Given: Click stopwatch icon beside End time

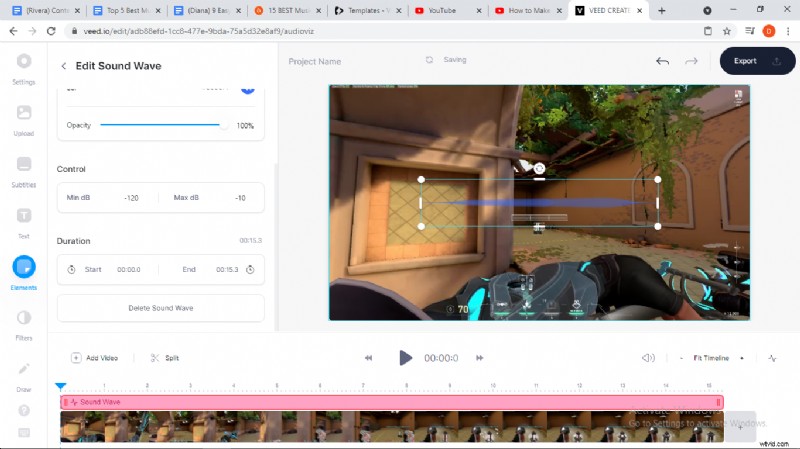Looking at the screenshot, I should click(x=250, y=269).
